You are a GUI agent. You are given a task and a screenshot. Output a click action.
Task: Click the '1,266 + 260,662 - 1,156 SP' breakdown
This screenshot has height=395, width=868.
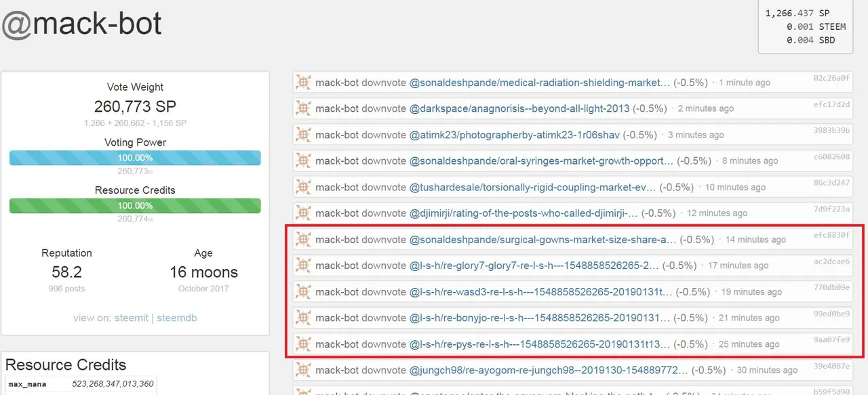coord(135,123)
